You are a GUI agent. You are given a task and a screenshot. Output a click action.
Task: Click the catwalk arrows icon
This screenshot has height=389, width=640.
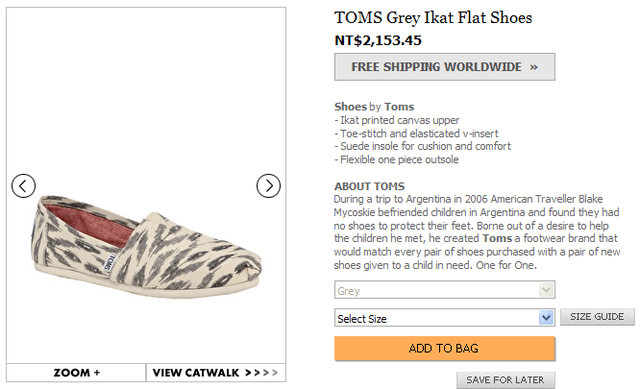click(261, 373)
